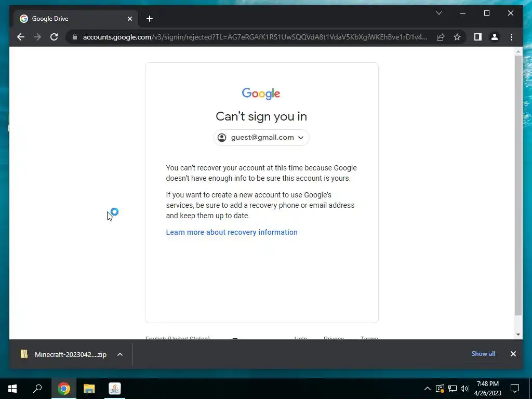Open the Windows Start menu
This screenshot has height=399, width=532.
tap(12, 389)
